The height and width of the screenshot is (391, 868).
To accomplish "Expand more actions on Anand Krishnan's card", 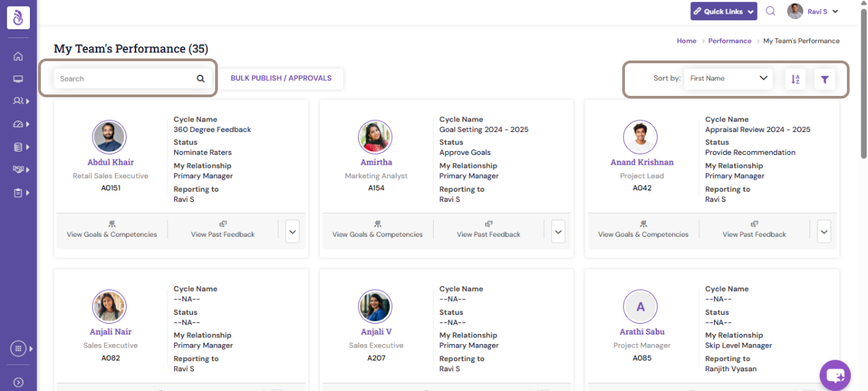I will click(x=824, y=231).
